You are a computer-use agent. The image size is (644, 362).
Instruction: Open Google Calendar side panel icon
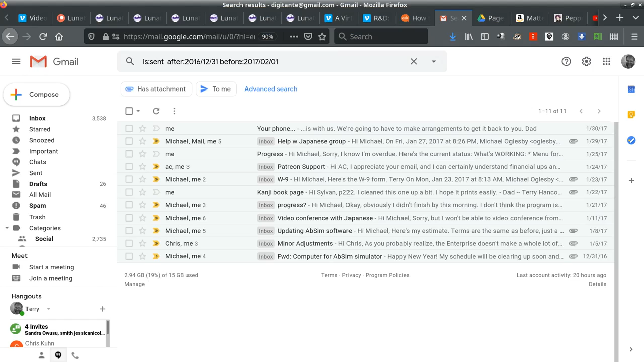click(631, 89)
